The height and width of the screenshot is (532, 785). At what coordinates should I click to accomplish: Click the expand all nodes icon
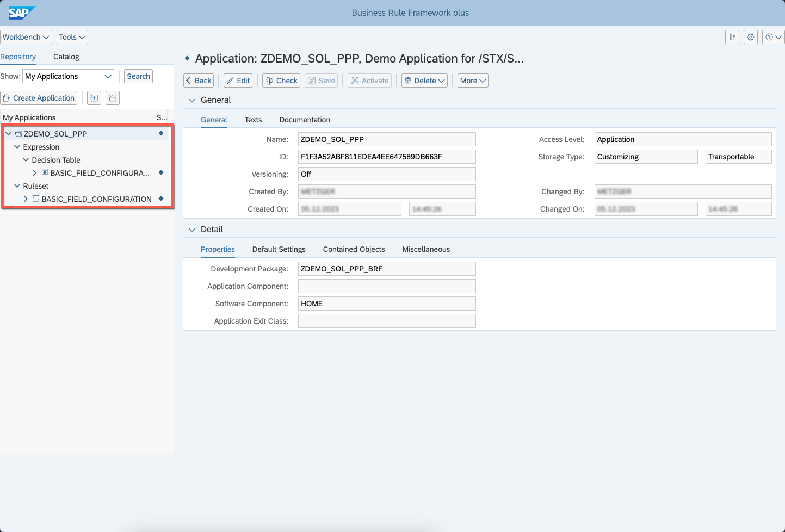point(94,98)
